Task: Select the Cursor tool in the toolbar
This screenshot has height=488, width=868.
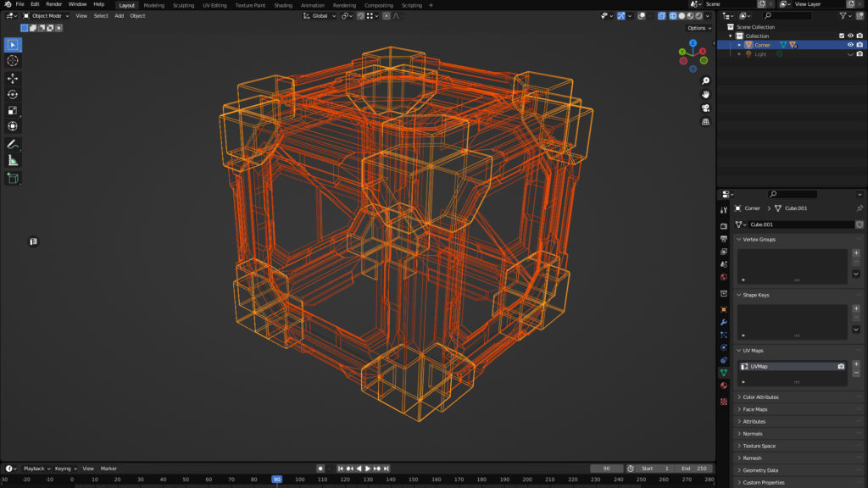Action: point(13,61)
